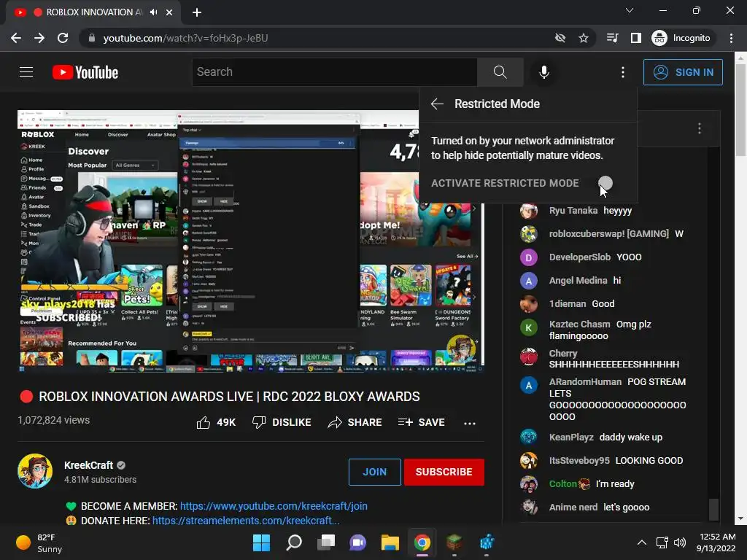
Task: Open a new browser tab
Action: click(x=197, y=12)
